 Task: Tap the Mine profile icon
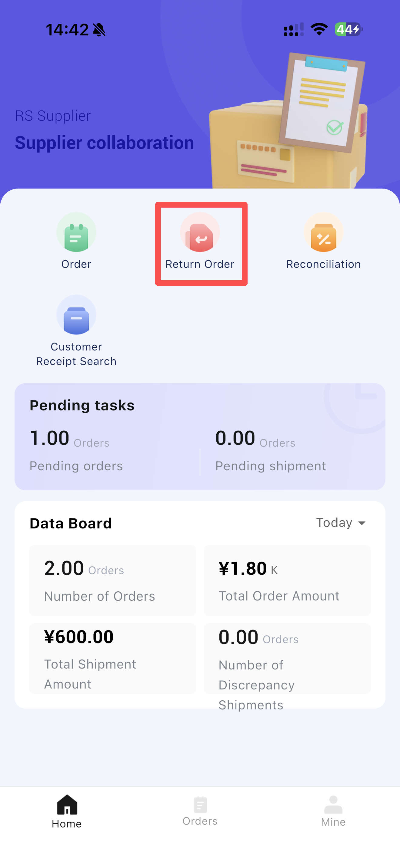point(333,805)
